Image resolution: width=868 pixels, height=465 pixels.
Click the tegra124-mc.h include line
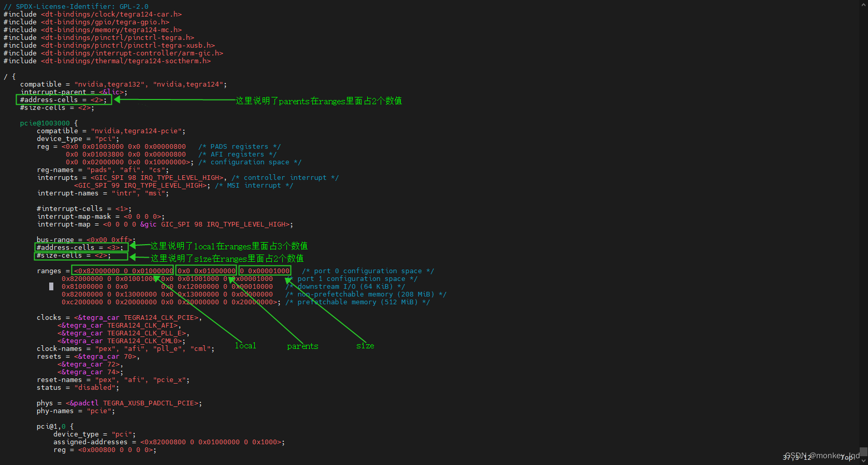(93, 30)
